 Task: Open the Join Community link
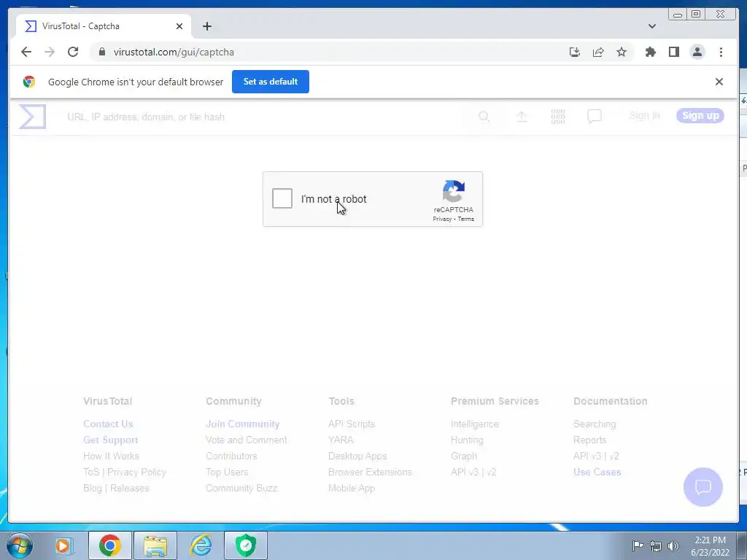click(x=242, y=424)
